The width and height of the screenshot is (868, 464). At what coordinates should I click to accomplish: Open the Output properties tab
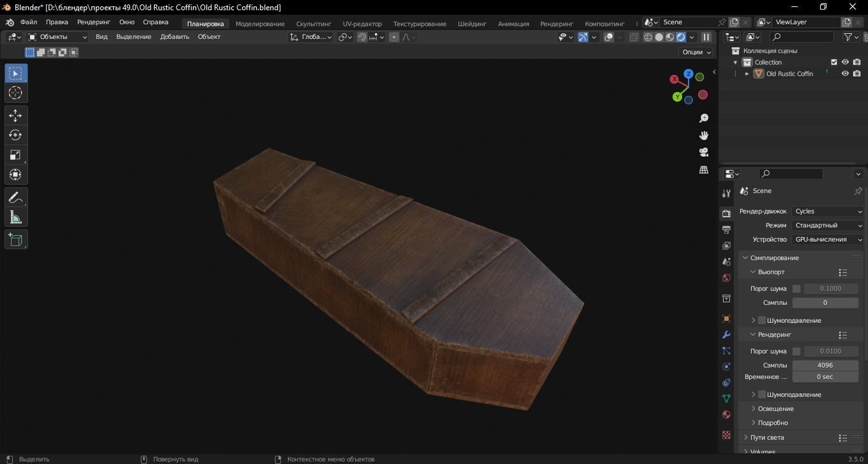(x=726, y=229)
